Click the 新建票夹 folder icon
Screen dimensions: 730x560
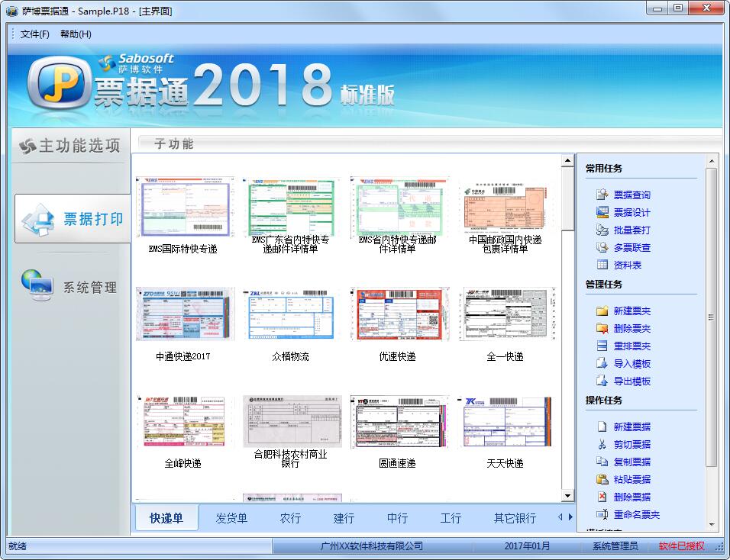pos(602,311)
